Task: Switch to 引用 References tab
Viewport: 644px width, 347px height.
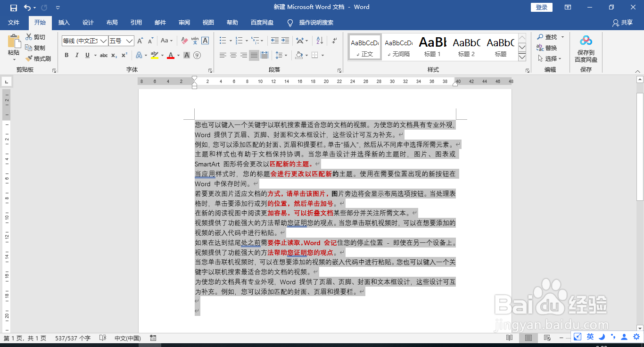Action: pyautogui.click(x=136, y=23)
